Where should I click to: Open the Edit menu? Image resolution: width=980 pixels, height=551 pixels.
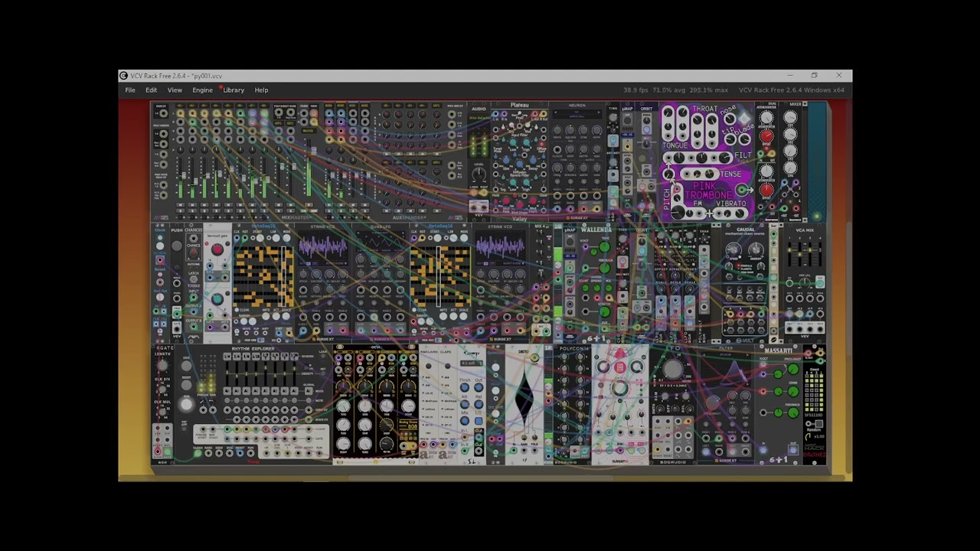(x=151, y=90)
